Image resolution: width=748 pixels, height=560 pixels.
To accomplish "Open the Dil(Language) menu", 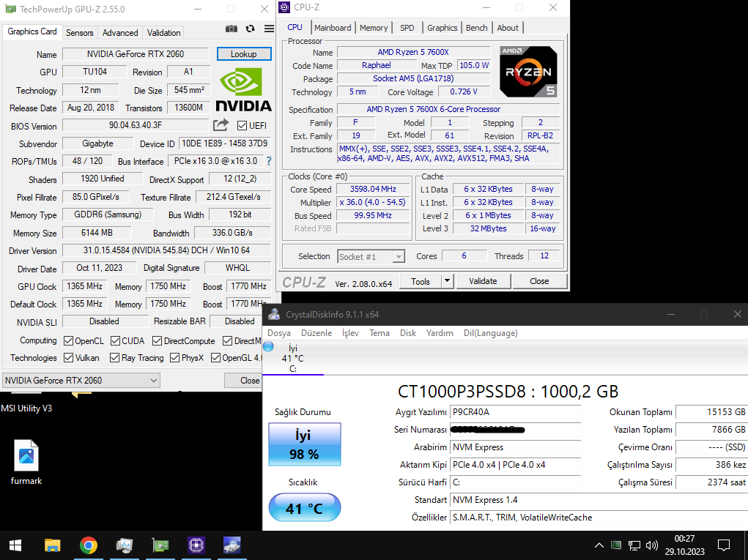I will (x=490, y=332).
